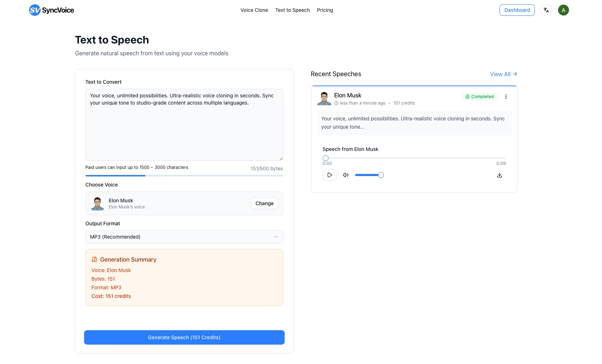This screenshot has width=602, height=364.
Task: Click the volume level slider
Action: [x=368, y=175]
